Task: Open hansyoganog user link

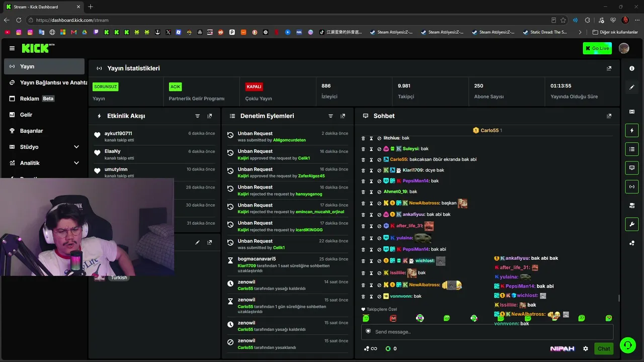Action: point(309,194)
